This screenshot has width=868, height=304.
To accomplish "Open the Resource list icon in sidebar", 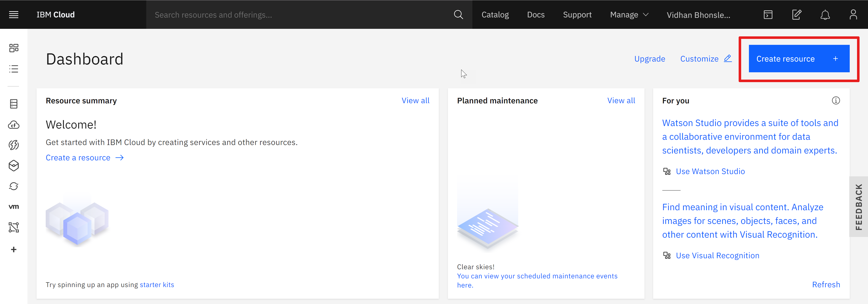I will click(14, 69).
